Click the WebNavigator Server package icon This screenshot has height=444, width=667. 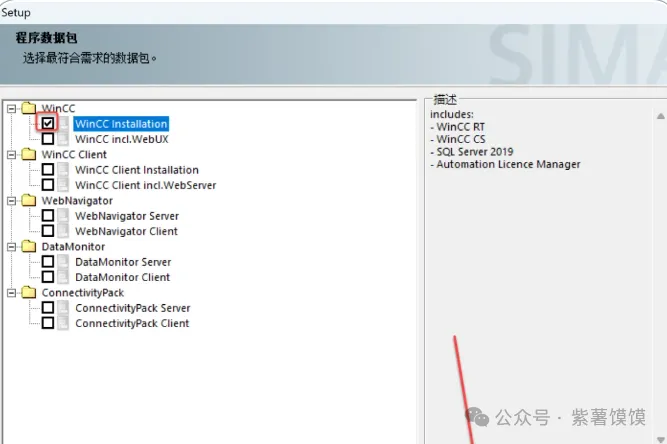click(64, 216)
